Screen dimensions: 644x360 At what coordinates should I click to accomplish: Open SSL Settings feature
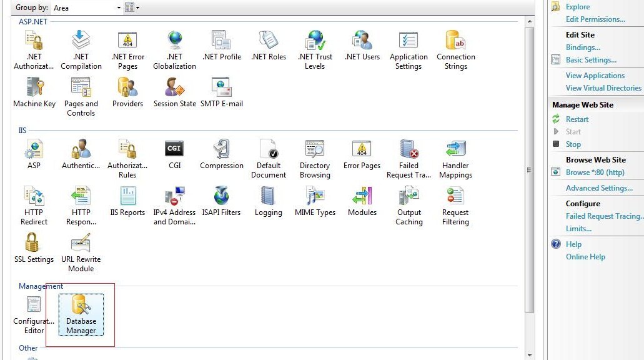pos(34,247)
